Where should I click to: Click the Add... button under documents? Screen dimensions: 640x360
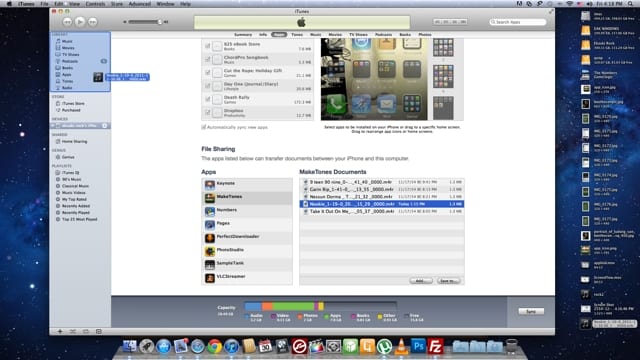click(x=420, y=281)
